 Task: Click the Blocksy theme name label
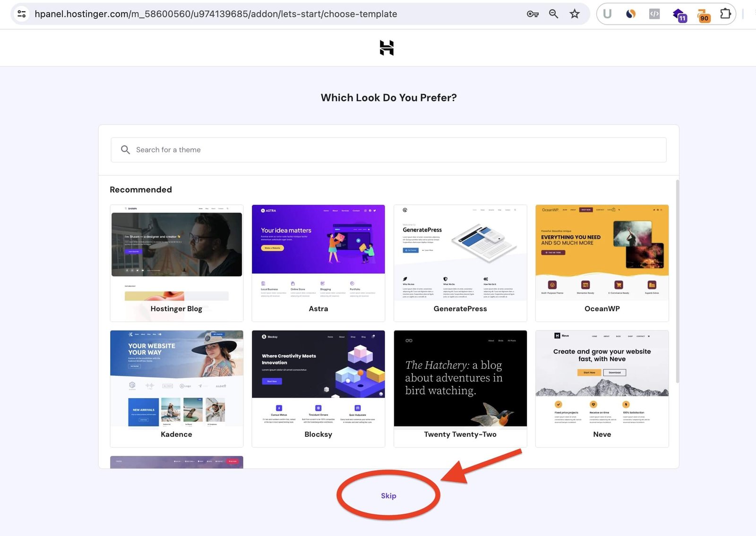click(x=318, y=434)
